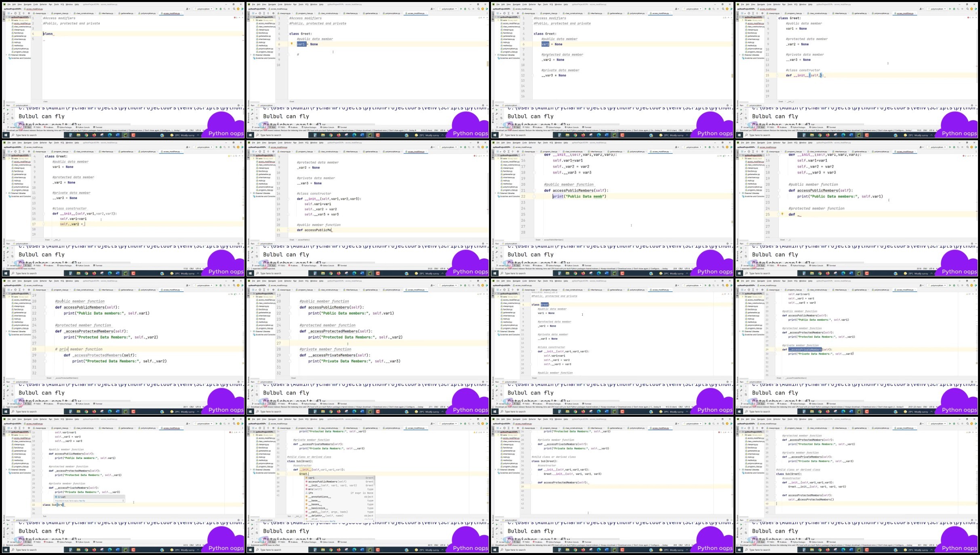
Task: Open Edge from taskbar in 'Greet.' completion-list frame
Action: click(354, 550)
